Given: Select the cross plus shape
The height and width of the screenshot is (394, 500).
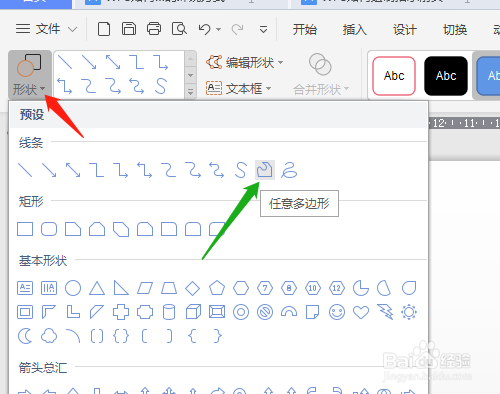Looking at the screenshot, I should 121,312.
